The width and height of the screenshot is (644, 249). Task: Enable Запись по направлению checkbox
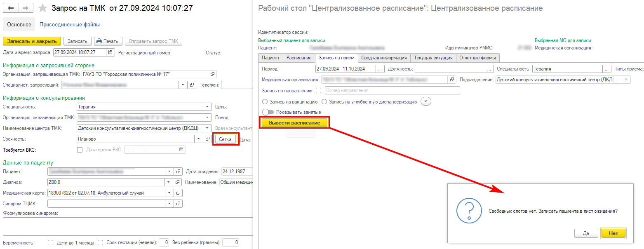318,90
